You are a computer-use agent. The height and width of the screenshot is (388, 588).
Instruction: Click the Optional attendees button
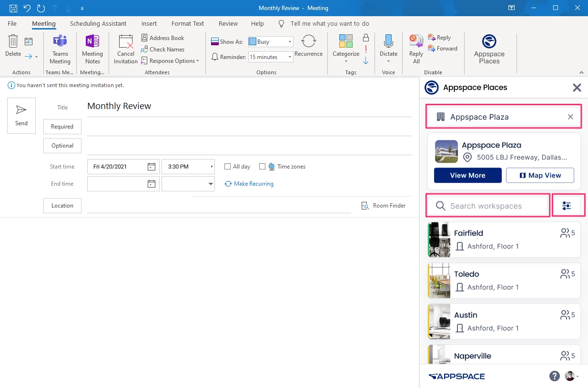pos(62,146)
